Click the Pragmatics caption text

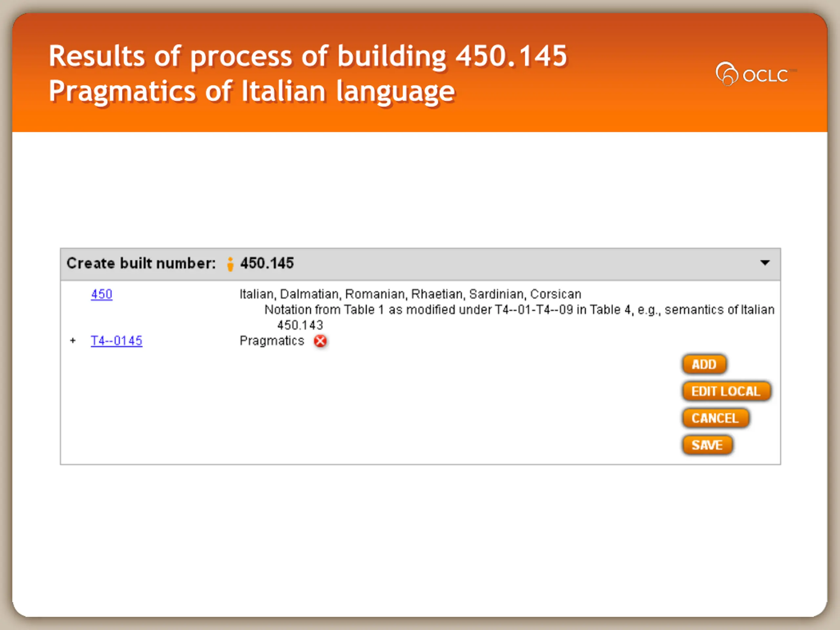click(x=272, y=341)
